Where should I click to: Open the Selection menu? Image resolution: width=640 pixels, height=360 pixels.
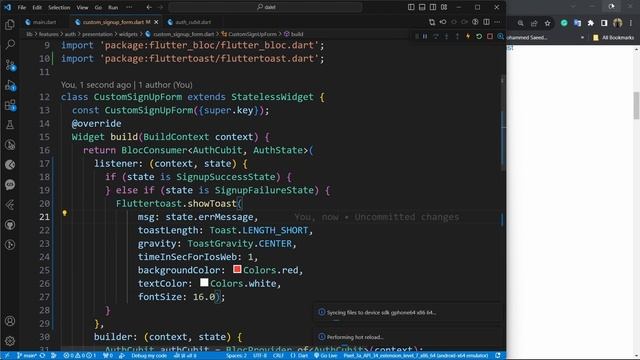59,7
